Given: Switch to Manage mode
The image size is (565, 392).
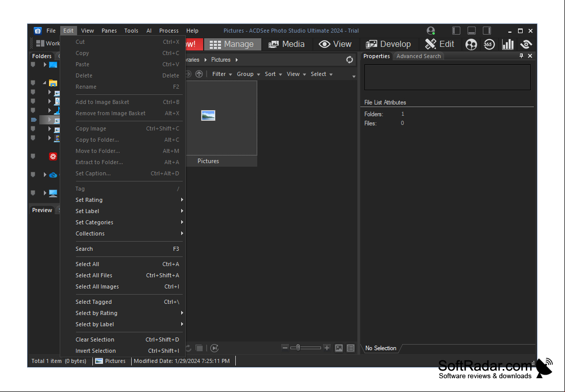Looking at the screenshot, I should point(232,44).
